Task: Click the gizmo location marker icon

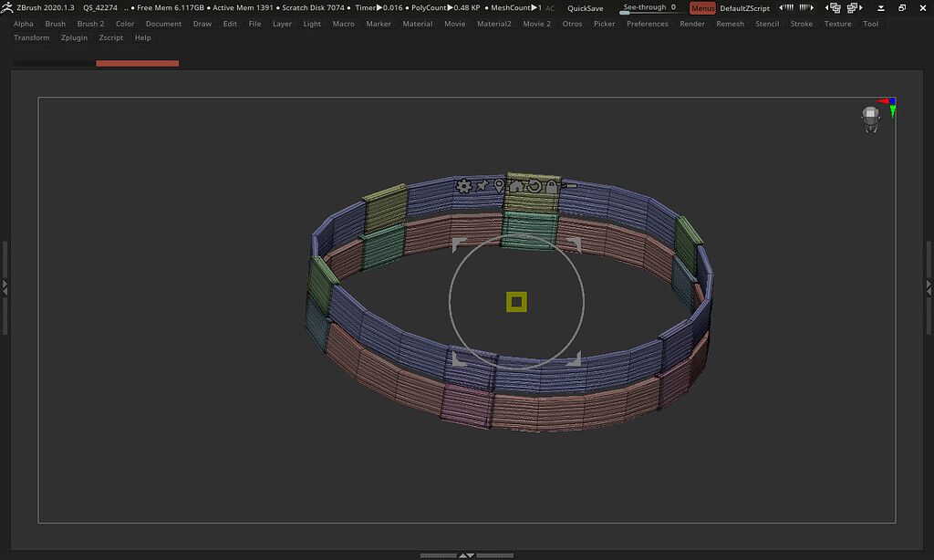Action: pyautogui.click(x=499, y=186)
